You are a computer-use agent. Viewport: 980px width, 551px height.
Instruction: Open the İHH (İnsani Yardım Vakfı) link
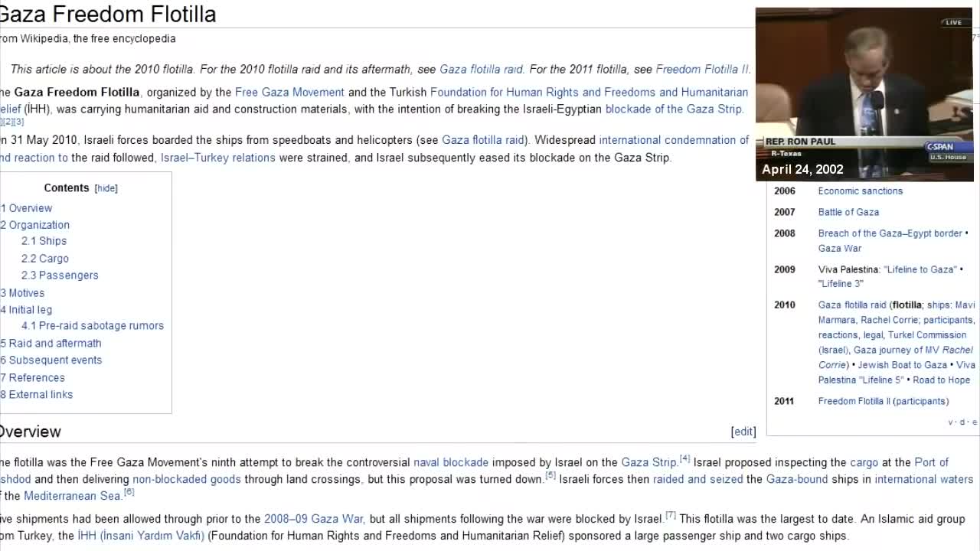pyautogui.click(x=141, y=536)
